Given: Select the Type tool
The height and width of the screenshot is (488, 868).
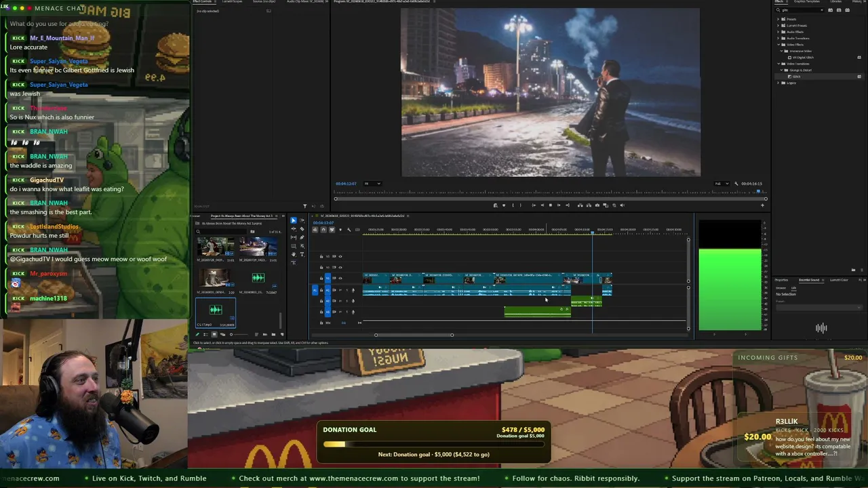Looking at the screenshot, I should pos(302,254).
